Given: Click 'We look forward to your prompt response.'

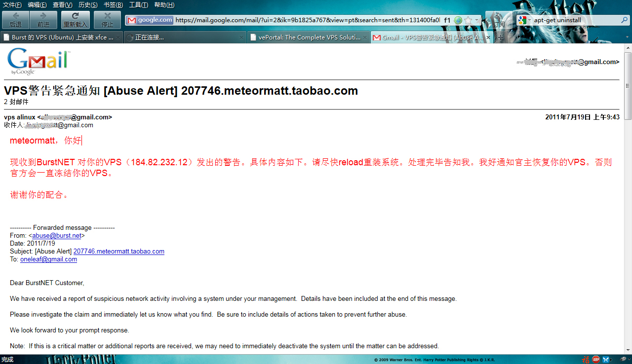Looking at the screenshot, I should (70, 330).
